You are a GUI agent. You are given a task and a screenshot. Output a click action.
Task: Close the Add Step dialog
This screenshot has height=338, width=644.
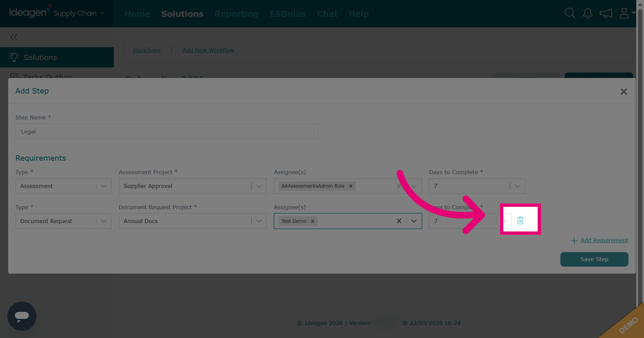point(624,92)
